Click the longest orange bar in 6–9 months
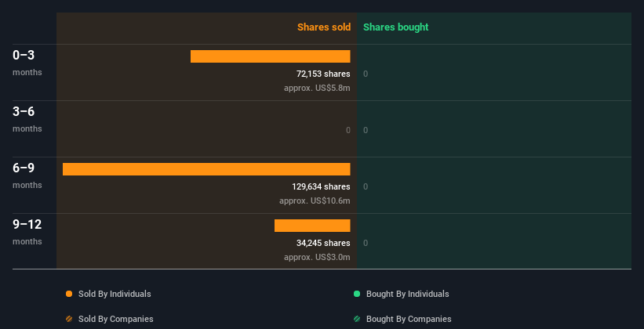The height and width of the screenshot is (329, 644). click(206, 169)
